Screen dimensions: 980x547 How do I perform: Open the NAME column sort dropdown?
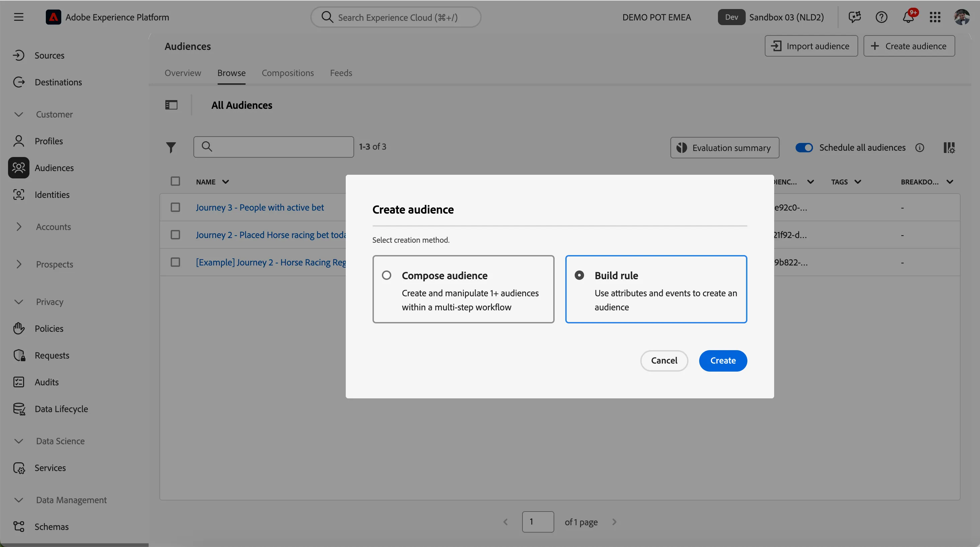(225, 182)
